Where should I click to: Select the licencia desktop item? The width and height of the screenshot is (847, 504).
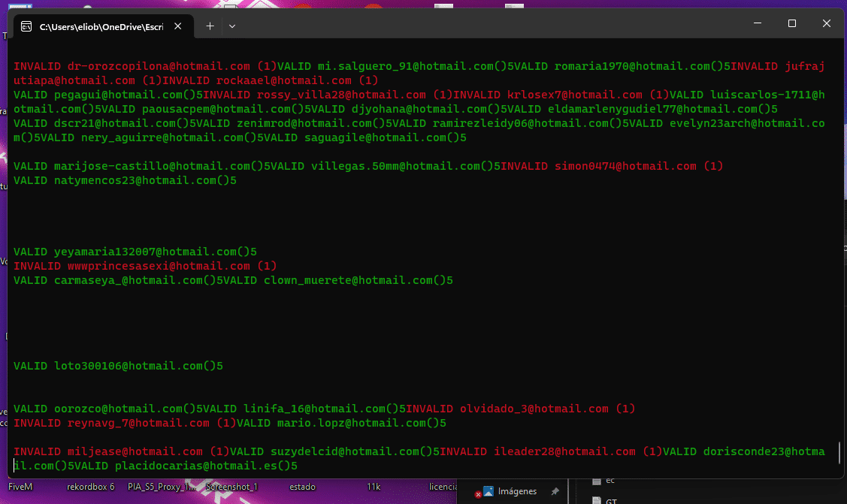pyautogui.click(x=443, y=487)
